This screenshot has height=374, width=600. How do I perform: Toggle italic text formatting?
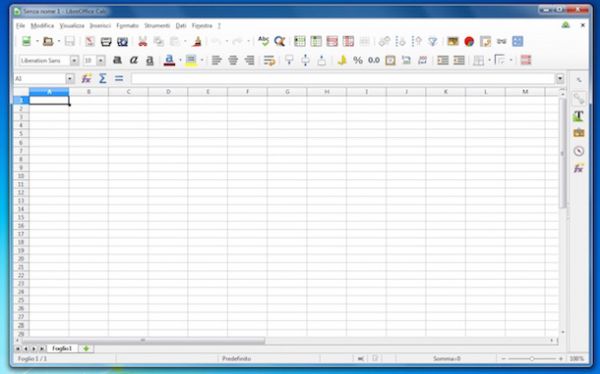(x=134, y=60)
